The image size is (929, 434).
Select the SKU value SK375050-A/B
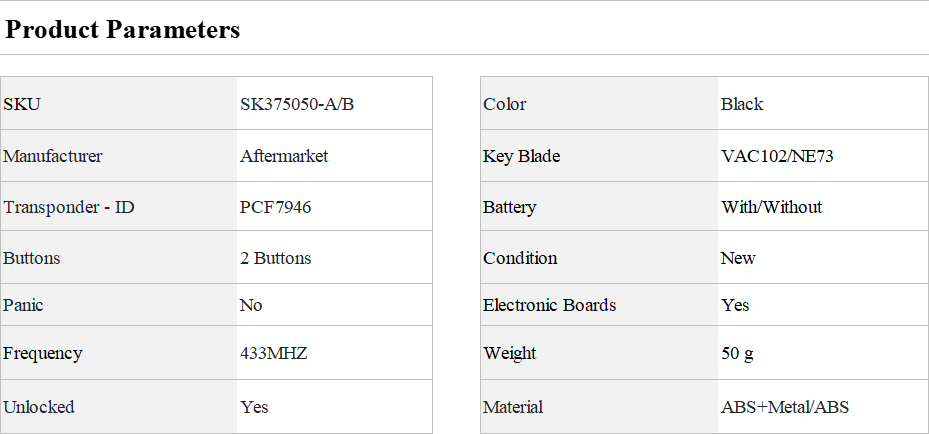pos(297,104)
